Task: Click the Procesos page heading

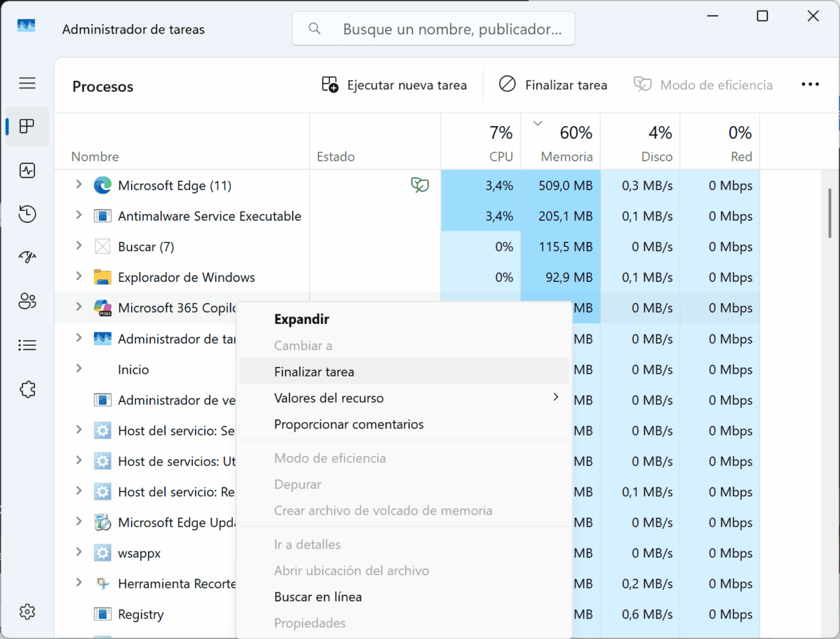Action: [x=103, y=86]
